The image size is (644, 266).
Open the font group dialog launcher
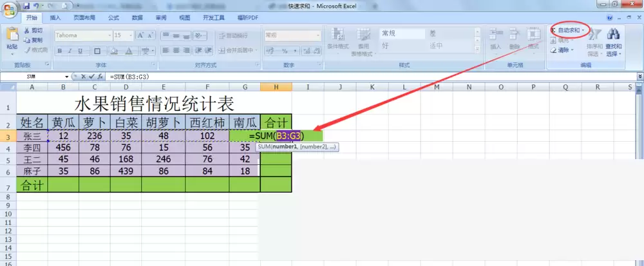pyautogui.click(x=154, y=64)
